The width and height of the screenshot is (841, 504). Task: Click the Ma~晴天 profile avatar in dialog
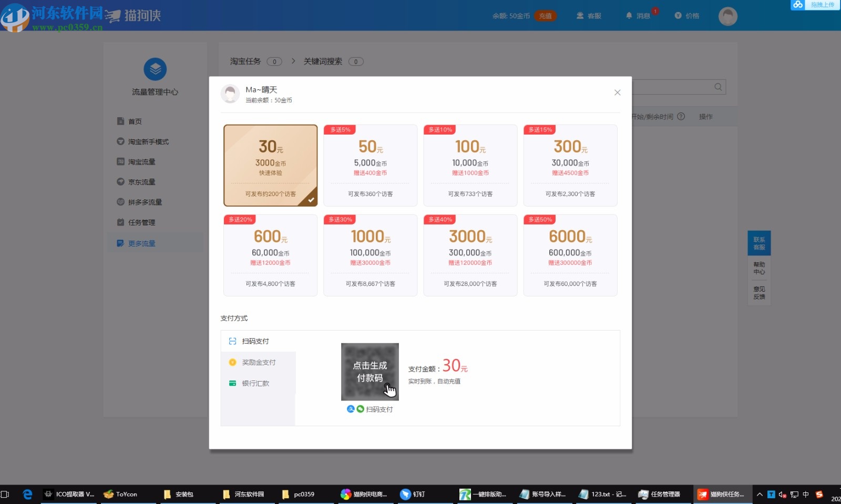point(230,94)
